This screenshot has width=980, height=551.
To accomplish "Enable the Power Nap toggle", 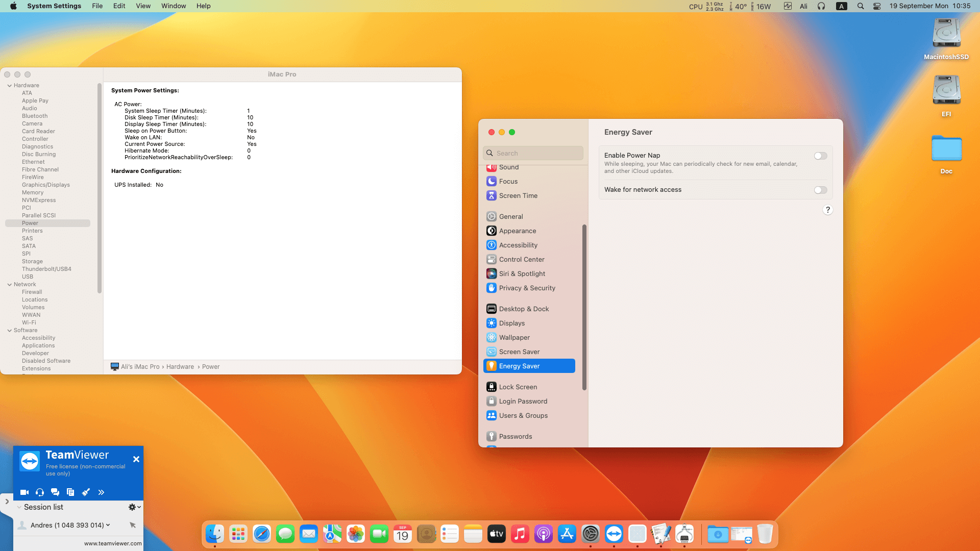I will [820, 156].
